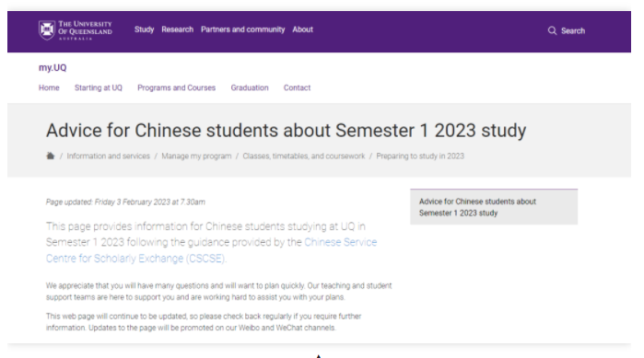
Task: Click paragraph starting We appreciate that you
Action: click(x=219, y=291)
